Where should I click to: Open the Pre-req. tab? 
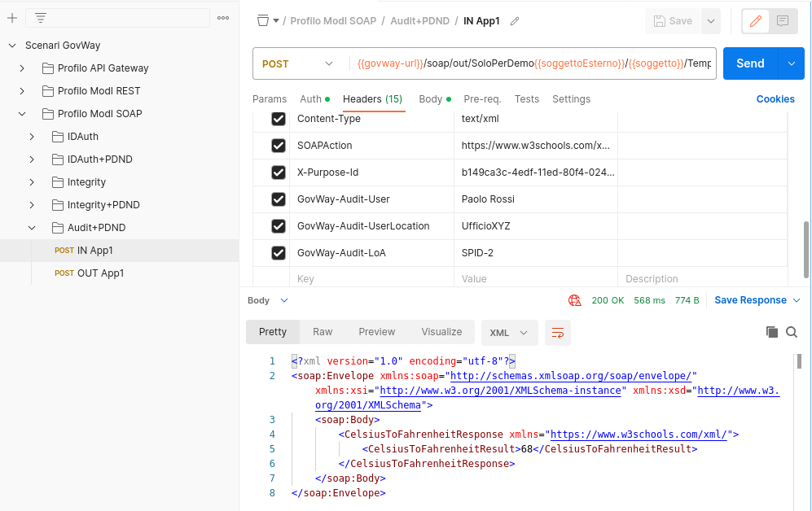tap(482, 98)
